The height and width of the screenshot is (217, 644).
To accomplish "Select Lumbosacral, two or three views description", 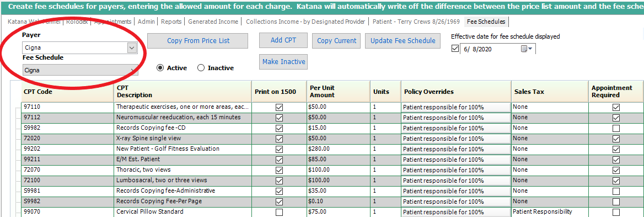I will 183,181.
